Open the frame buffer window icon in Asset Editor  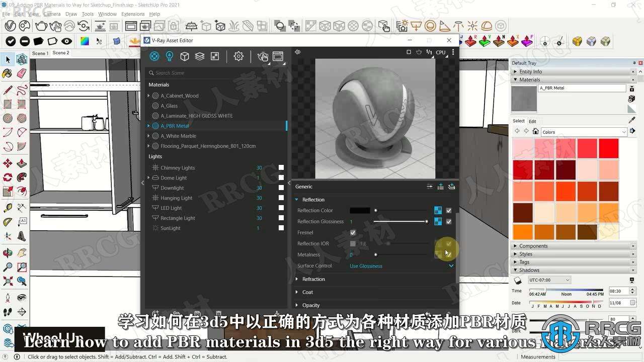click(278, 56)
